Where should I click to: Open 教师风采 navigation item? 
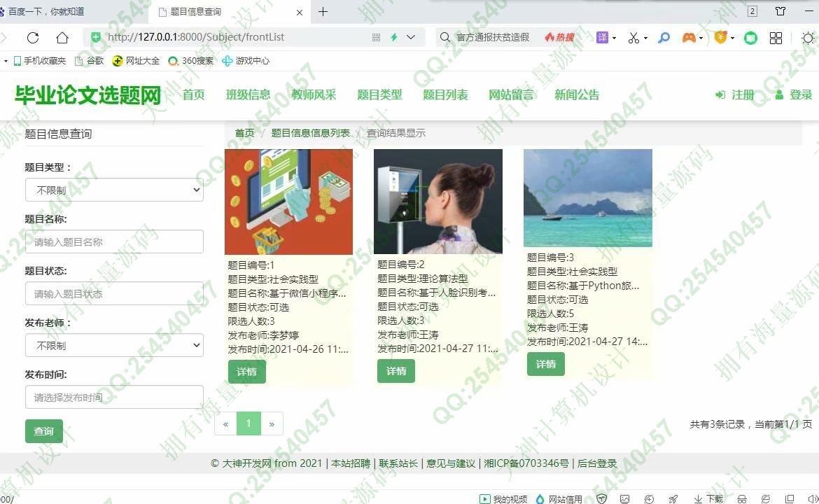[314, 94]
